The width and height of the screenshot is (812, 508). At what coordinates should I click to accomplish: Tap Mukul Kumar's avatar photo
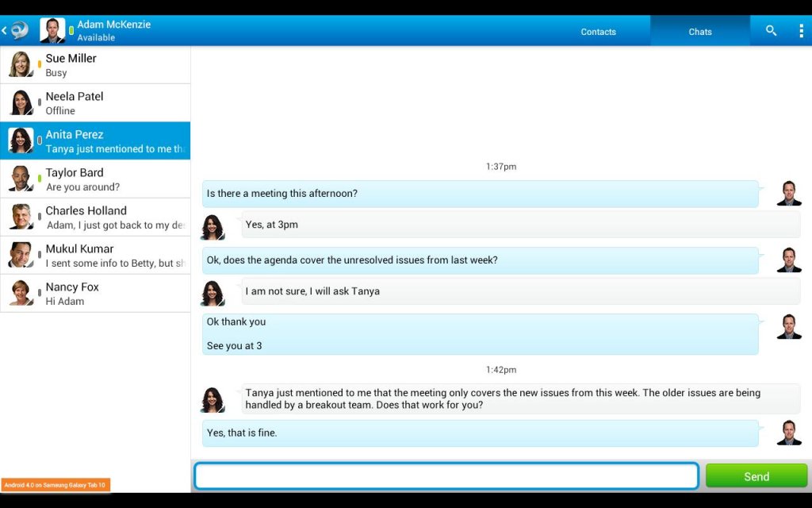point(21,255)
